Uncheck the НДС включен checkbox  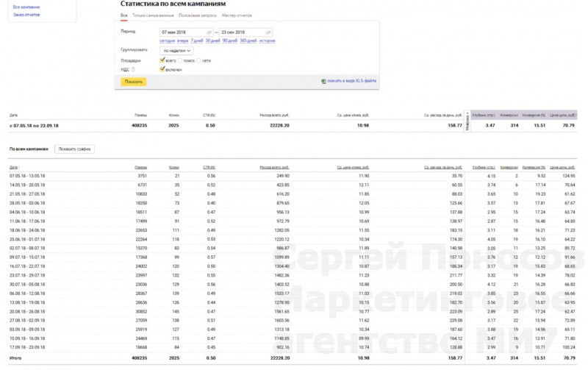pyautogui.click(x=162, y=69)
